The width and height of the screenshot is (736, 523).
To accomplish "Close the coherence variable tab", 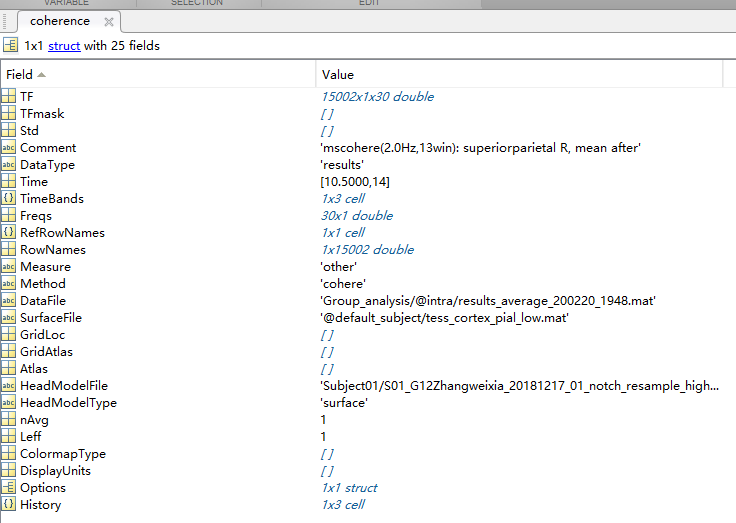I will tap(109, 22).
